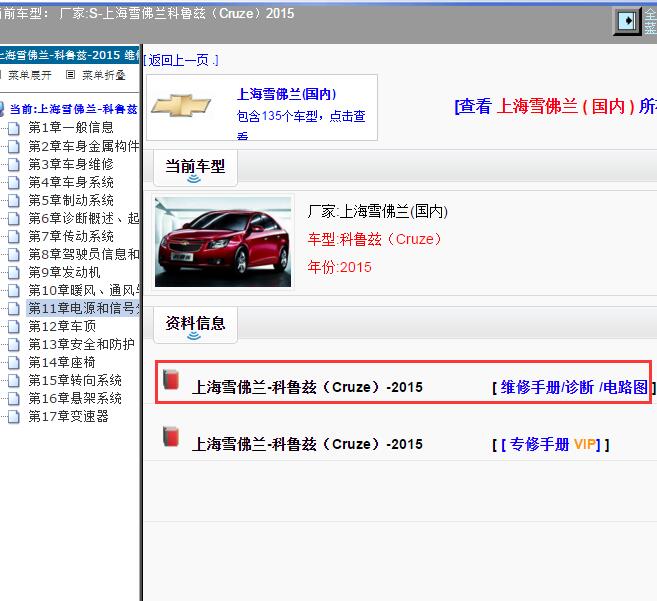Click page icon beside 第9章发动机
657x601 pixels.
pyautogui.click(x=14, y=272)
